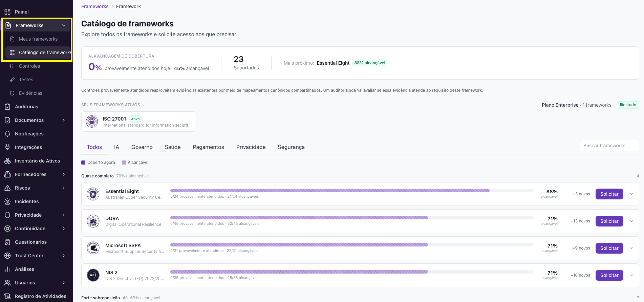The width and height of the screenshot is (644, 302).
Task: Click the Coberto agora legend swatch
Action: [83, 163]
